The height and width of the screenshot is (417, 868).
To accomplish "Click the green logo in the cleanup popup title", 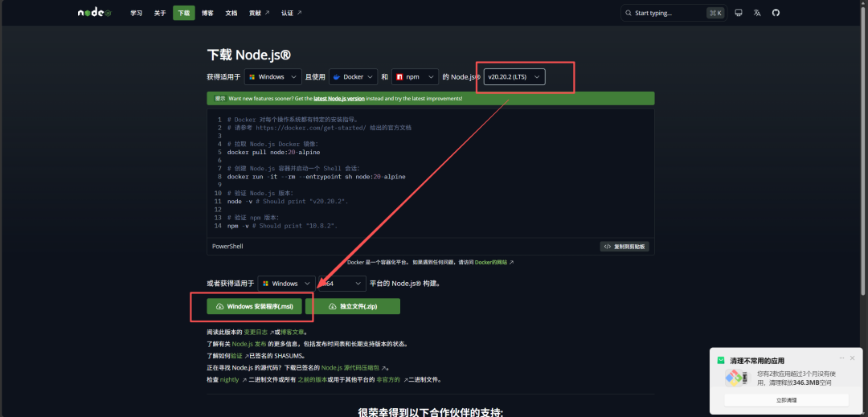I will [721, 360].
